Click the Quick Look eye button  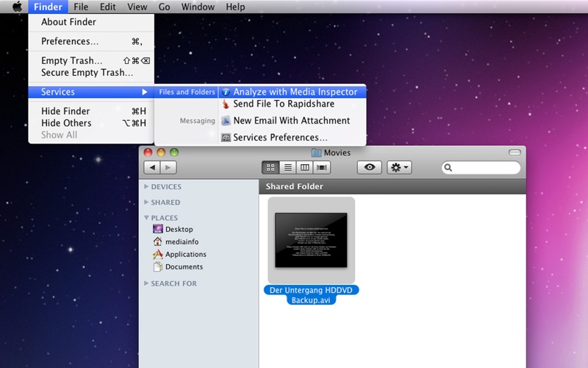[x=370, y=168]
